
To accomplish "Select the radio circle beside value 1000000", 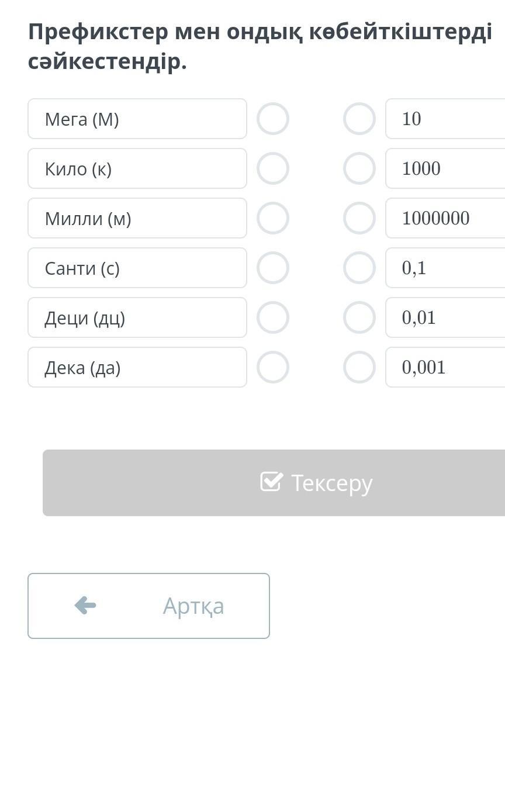I will pyautogui.click(x=359, y=218).
